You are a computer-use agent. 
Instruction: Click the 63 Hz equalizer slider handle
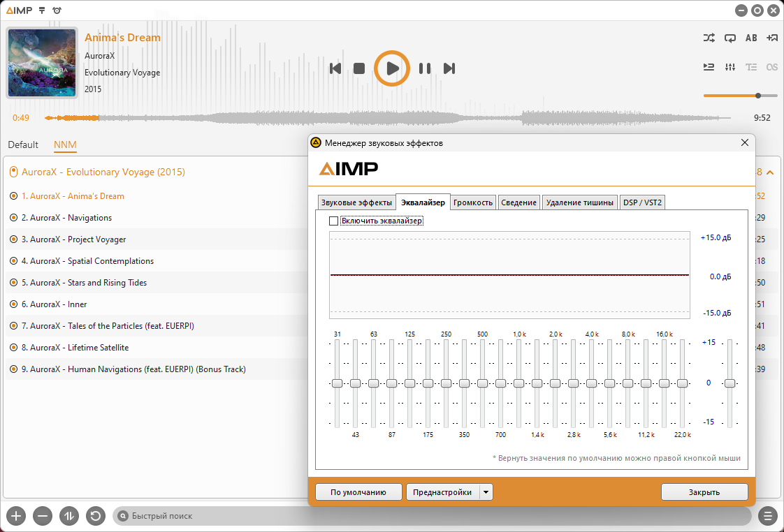click(x=374, y=383)
